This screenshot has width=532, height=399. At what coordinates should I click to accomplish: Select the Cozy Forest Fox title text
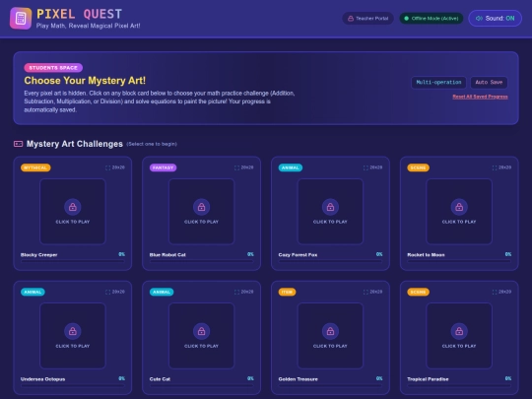click(298, 255)
